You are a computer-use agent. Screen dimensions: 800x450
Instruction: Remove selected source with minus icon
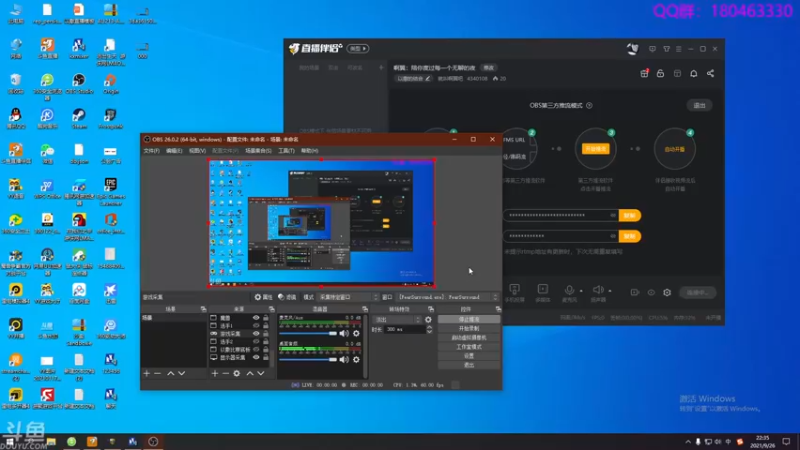(226, 373)
